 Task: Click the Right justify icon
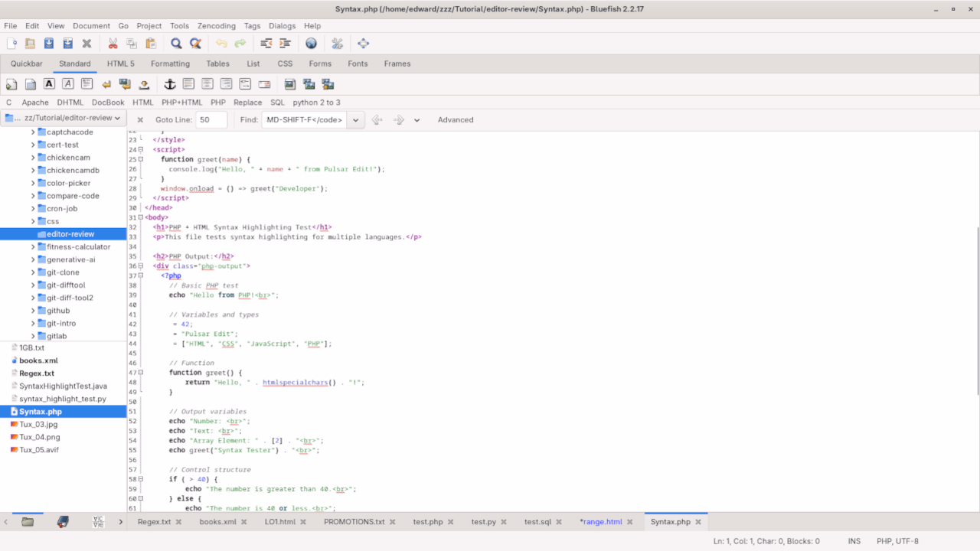(x=226, y=84)
